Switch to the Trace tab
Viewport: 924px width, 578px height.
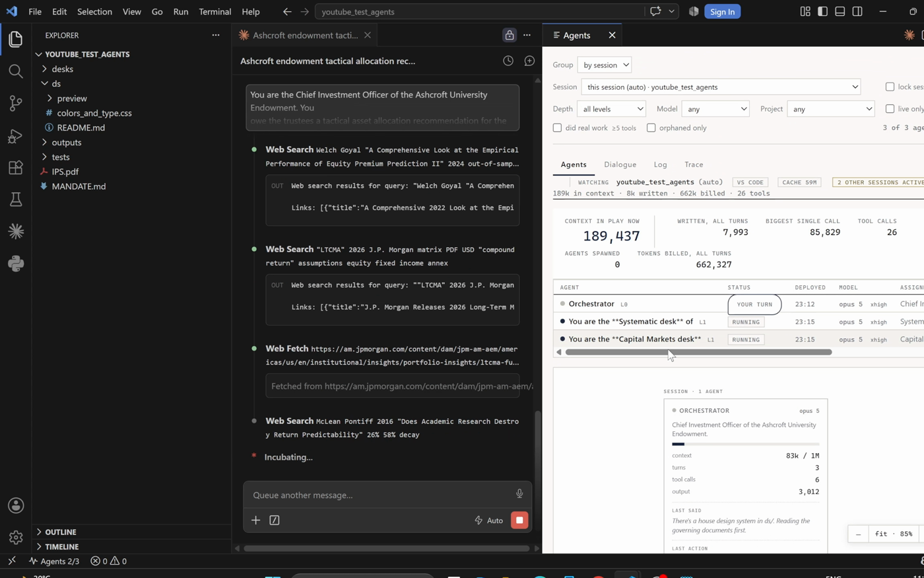[x=694, y=164]
